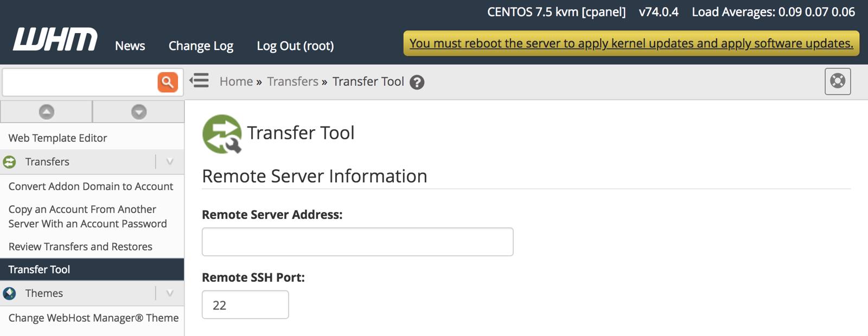Click the WHM logo

(55, 40)
